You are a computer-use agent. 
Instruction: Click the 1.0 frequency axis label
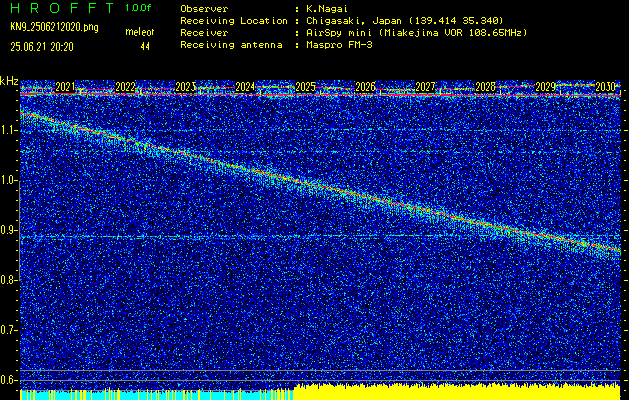coord(9,181)
